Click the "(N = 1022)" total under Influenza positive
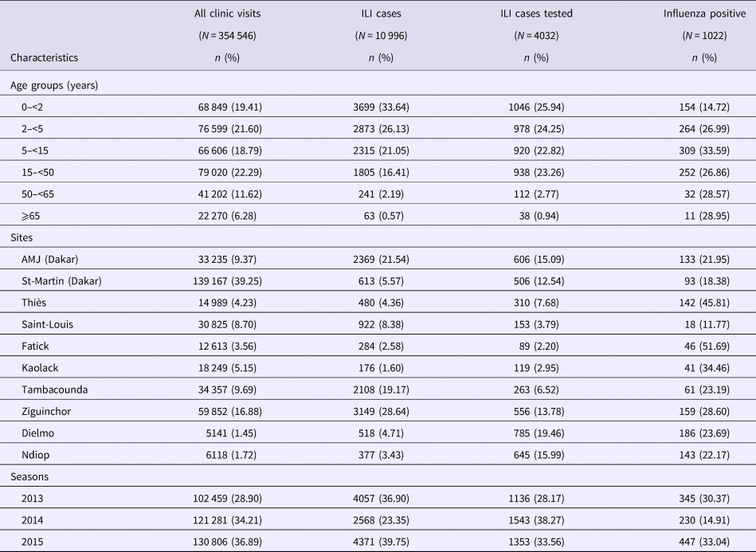The image size is (756, 552). pyautogui.click(x=699, y=35)
